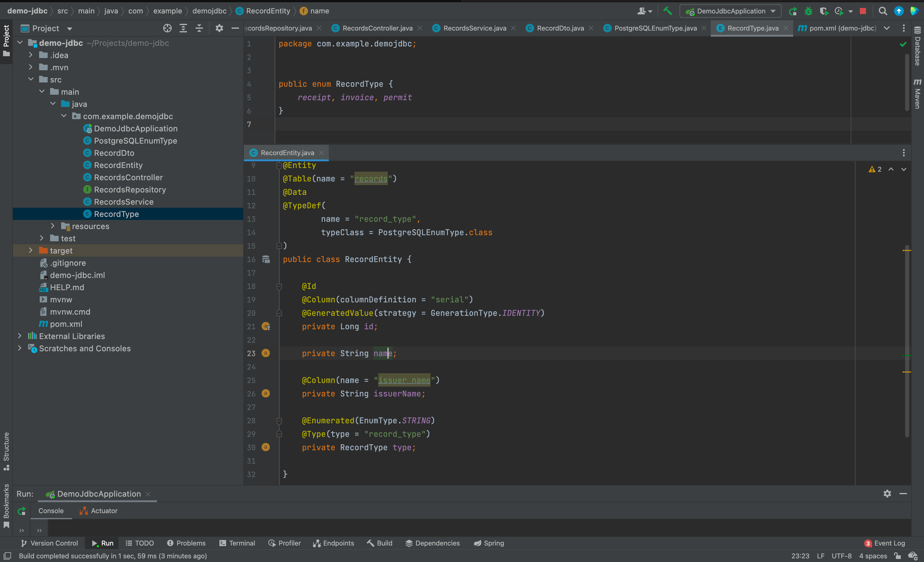Select opened file locate target icon
The height and width of the screenshot is (562, 924).
point(167,28)
